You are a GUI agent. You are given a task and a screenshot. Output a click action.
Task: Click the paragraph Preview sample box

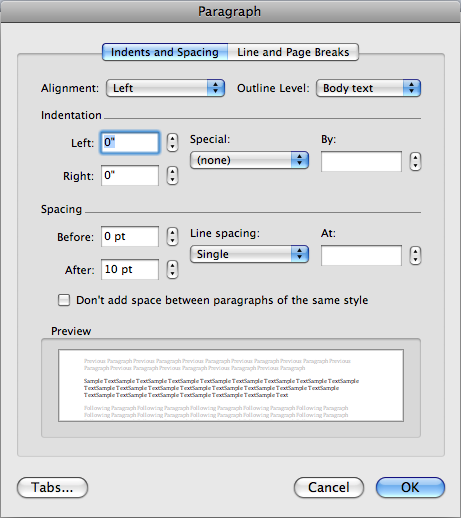(231, 385)
